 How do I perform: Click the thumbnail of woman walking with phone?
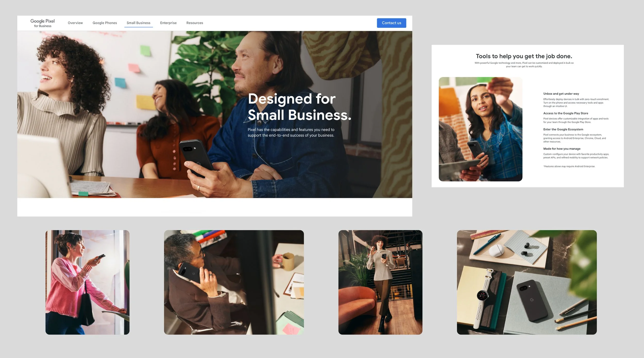point(380,282)
